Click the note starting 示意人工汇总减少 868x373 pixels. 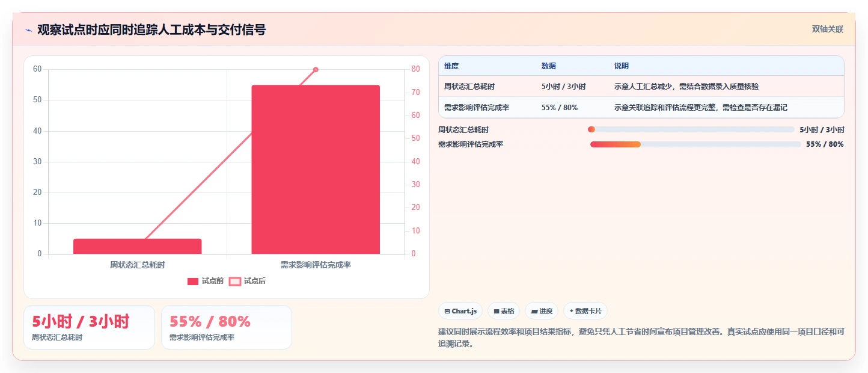pos(686,87)
